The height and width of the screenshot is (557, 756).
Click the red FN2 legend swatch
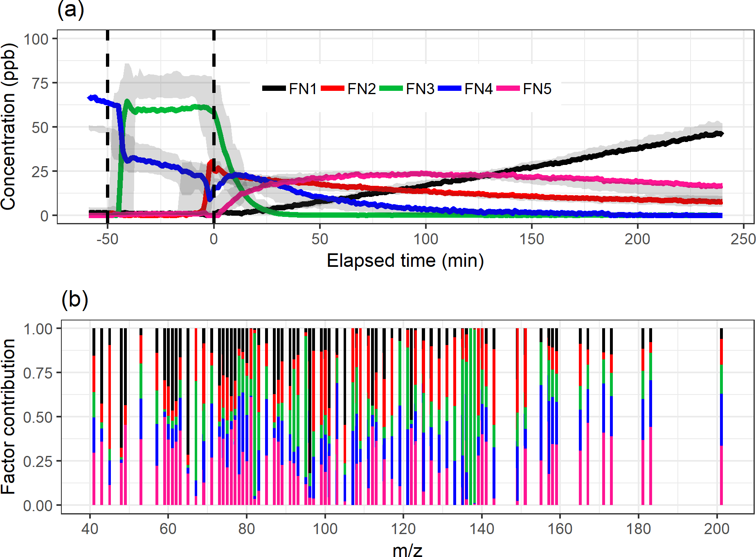coord(332,88)
